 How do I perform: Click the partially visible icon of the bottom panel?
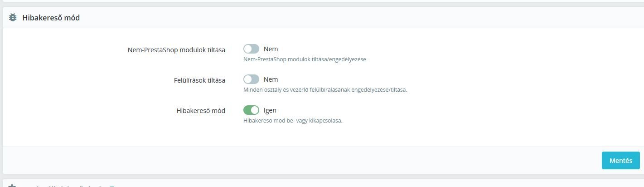[13, 186]
